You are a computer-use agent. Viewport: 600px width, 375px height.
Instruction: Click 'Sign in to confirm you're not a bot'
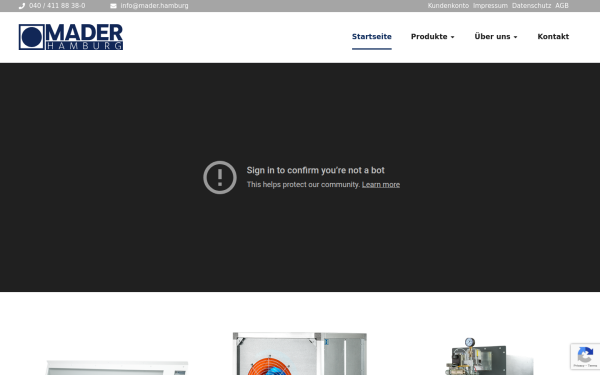315,170
